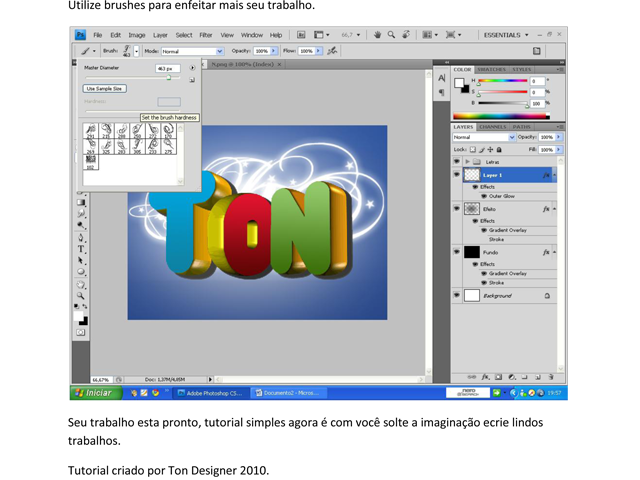The width and height of the screenshot is (640, 480).
Task: Click the Master Diameter slider handle
Action: coord(168,77)
